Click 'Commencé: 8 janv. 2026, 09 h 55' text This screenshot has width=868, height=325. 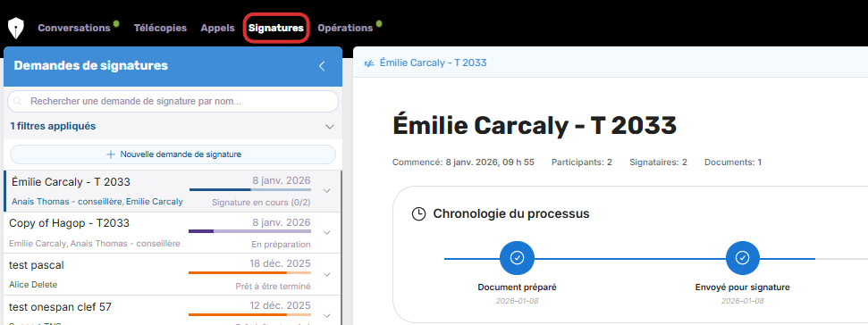pos(463,162)
